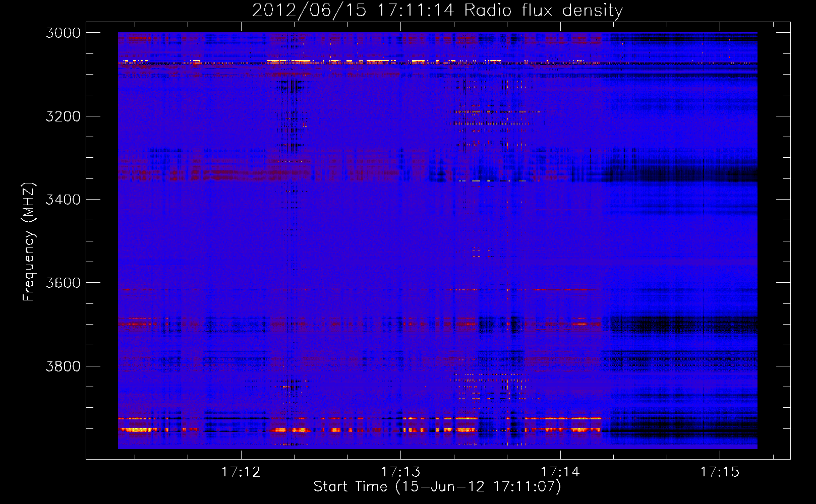Click the 3000 frequency tick label
The image size is (816, 504).
tap(63, 33)
